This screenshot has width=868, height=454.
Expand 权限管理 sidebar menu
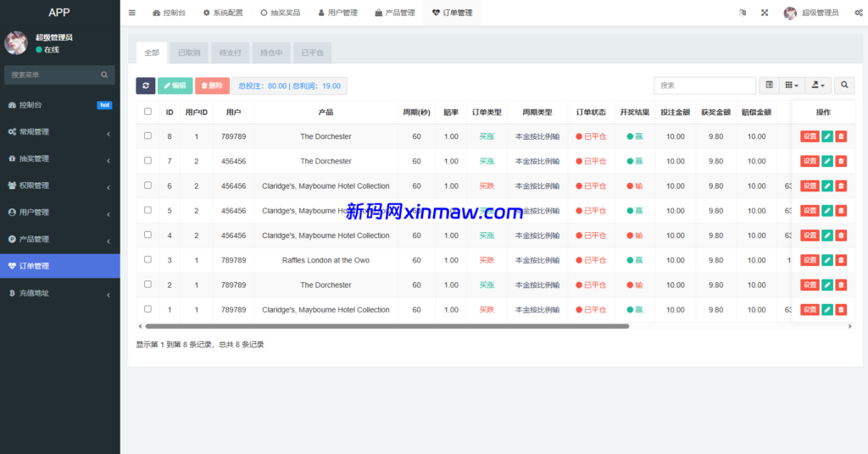click(x=60, y=185)
